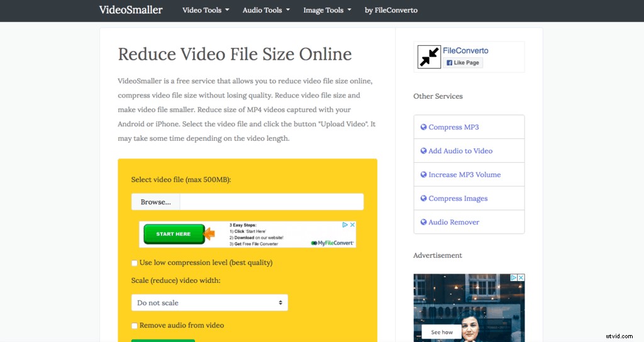Click the globe icon beside Increase MP3 Volume

(423, 175)
